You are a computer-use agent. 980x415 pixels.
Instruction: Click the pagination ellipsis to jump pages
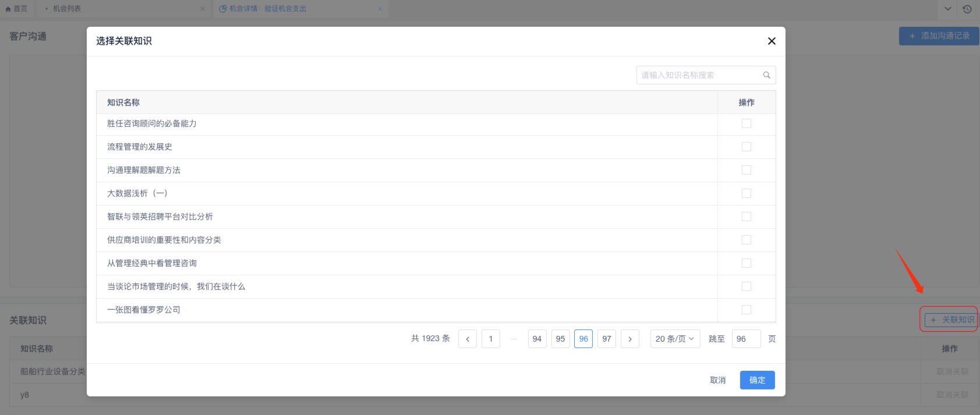pos(514,339)
